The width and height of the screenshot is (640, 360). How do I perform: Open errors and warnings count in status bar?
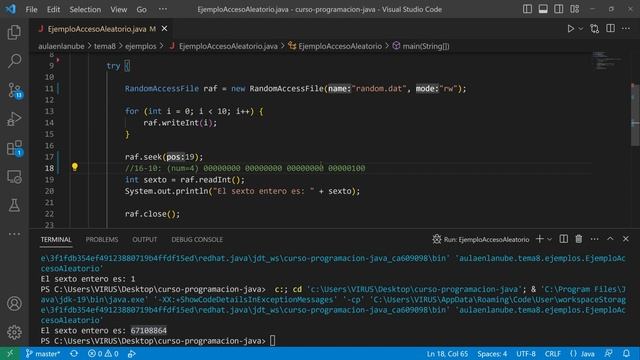[103, 353]
